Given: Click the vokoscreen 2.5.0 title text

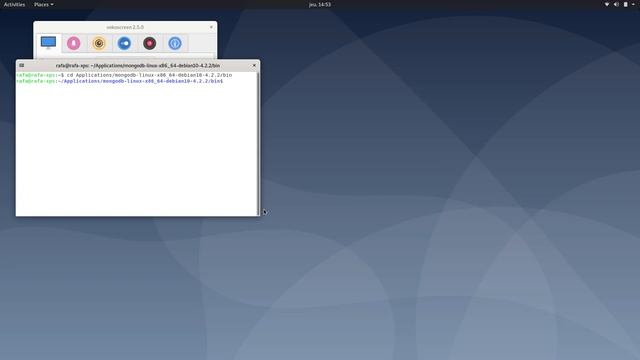Looking at the screenshot, I should coord(125,27).
